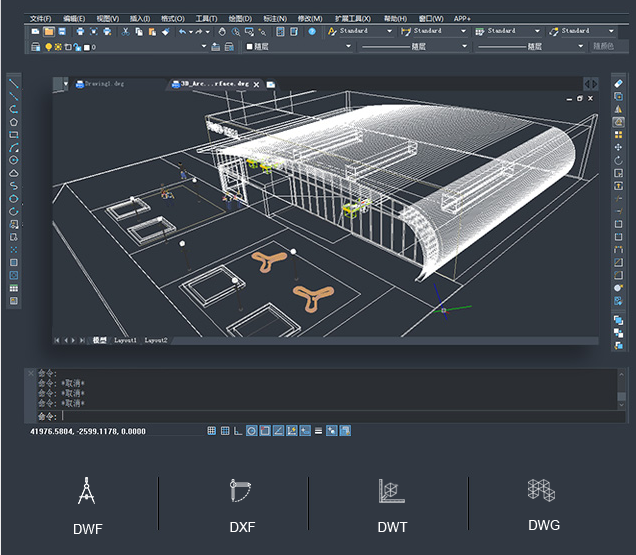Select the Circle draw tool

pyautogui.click(x=13, y=160)
